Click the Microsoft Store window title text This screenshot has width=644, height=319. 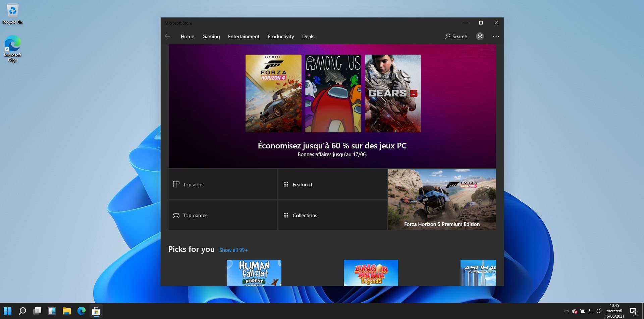tap(178, 23)
